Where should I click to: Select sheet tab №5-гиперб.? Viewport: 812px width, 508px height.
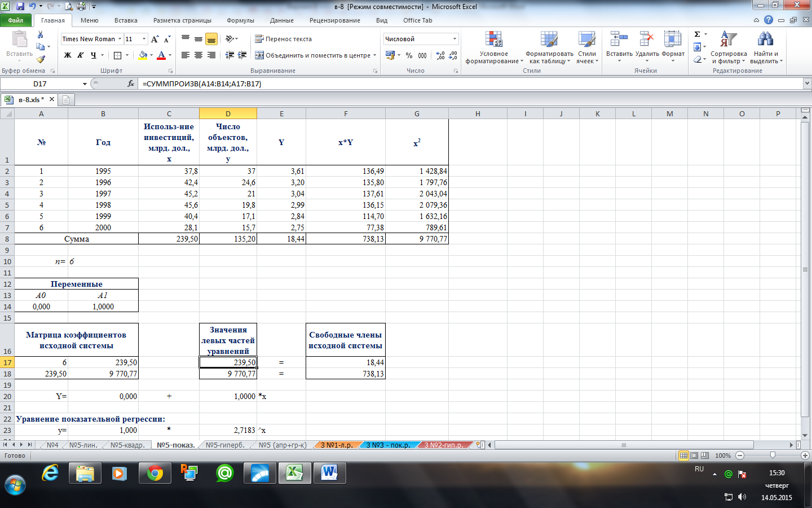pyautogui.click(x=225, y=445)
